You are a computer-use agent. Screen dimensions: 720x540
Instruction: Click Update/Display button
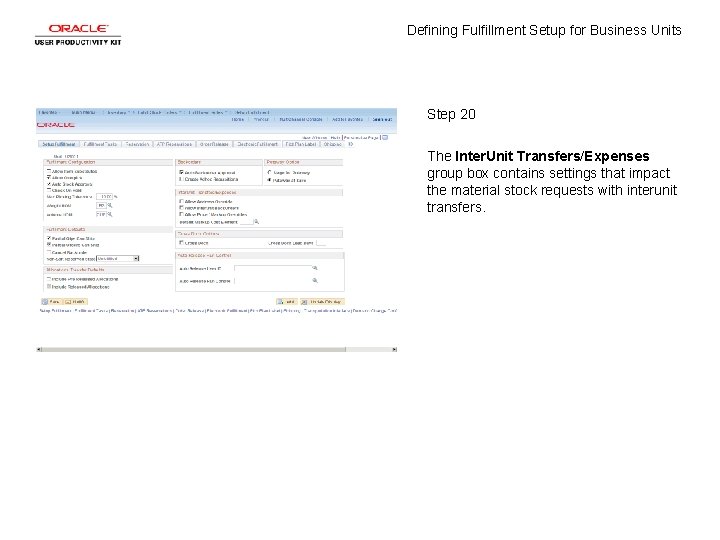click(x=322, y=302)
